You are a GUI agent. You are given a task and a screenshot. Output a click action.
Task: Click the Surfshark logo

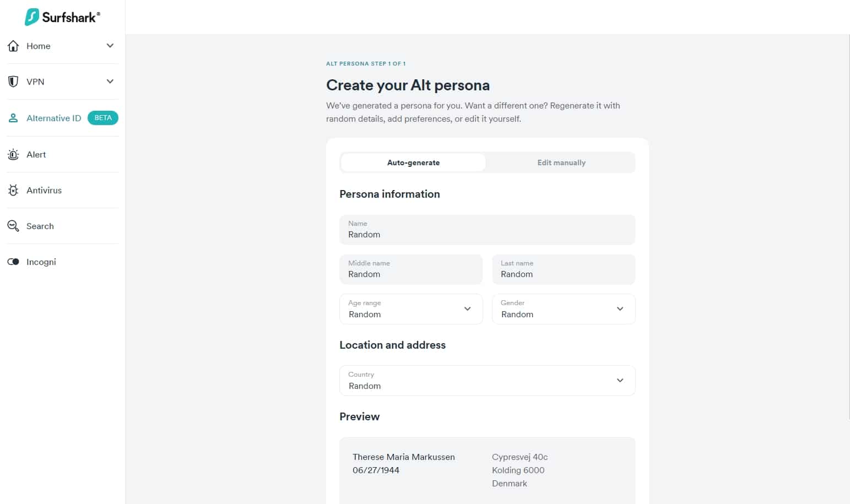tap(62, 17)
